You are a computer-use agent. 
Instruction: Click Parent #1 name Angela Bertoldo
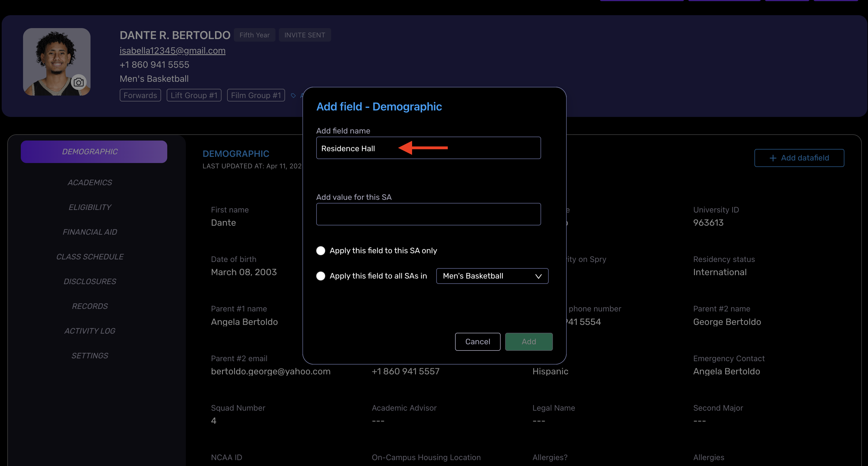pos(244,322)
